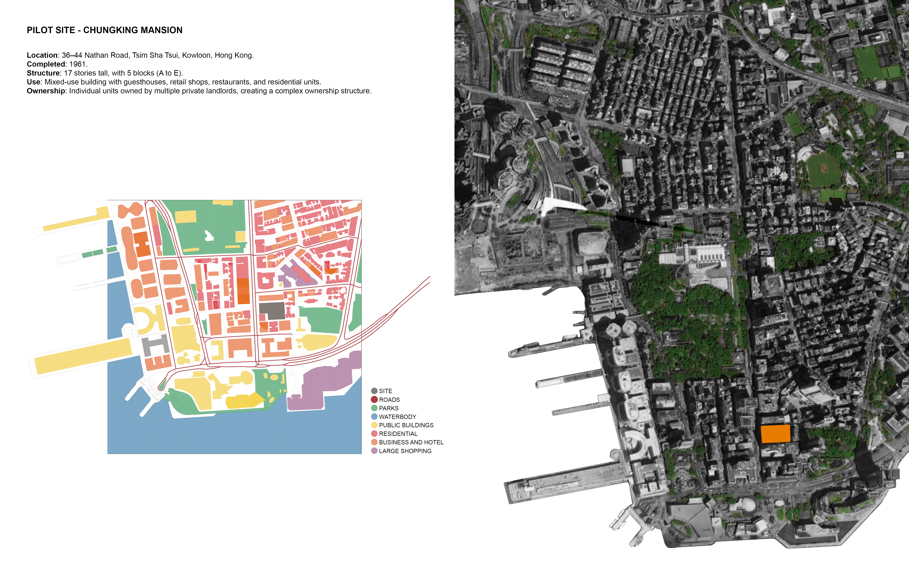The image size is (909, 588).
Task: Click the dark red ROADS legend dot
Action: (374, 399)
